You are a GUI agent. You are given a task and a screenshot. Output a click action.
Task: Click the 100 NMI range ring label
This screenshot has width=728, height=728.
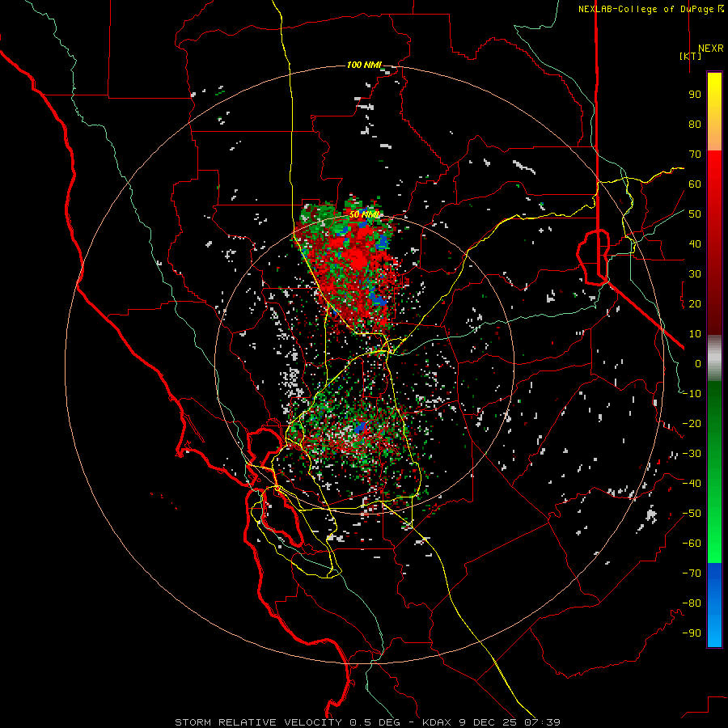(x=364, y=65)
